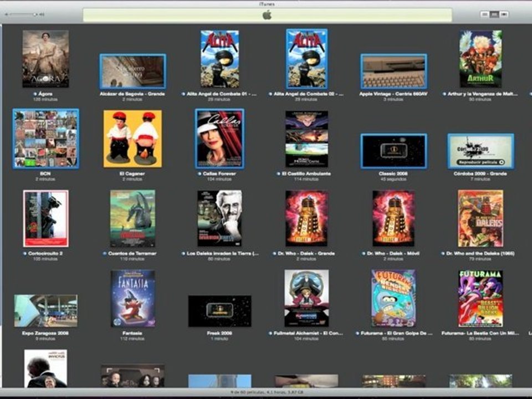This screenshot has height=399, width=532.
Task: Select the Ágora movie poster
Action: [45, 59]
